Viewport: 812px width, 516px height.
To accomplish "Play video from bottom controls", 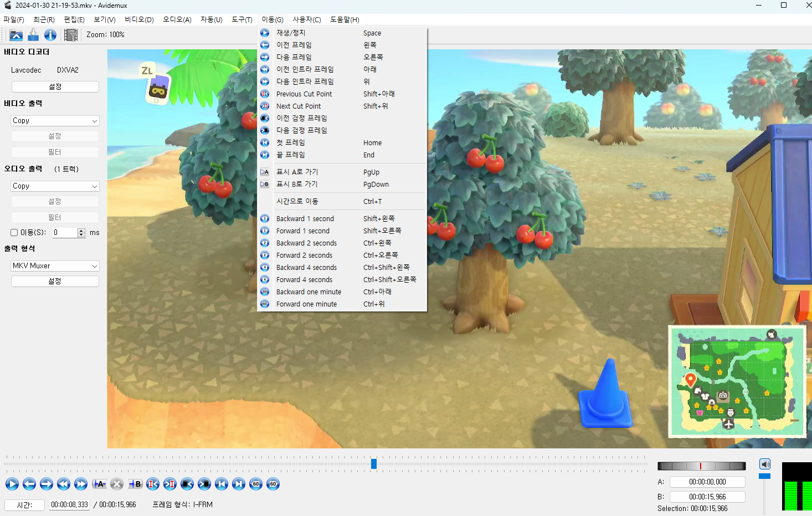I will (12, 484).
